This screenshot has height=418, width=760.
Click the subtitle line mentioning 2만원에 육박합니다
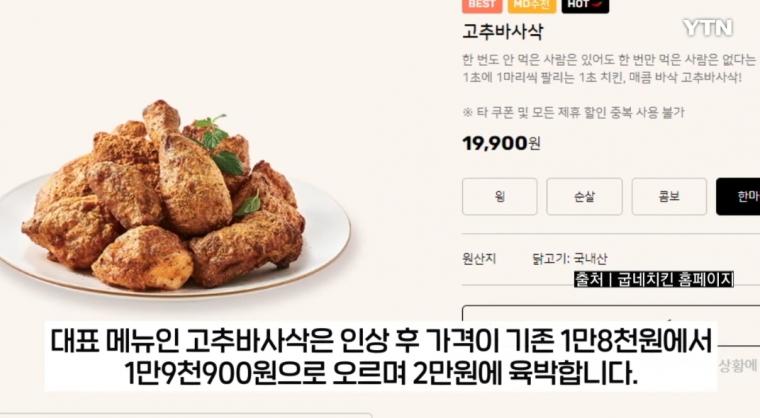[x=380, y=372]
